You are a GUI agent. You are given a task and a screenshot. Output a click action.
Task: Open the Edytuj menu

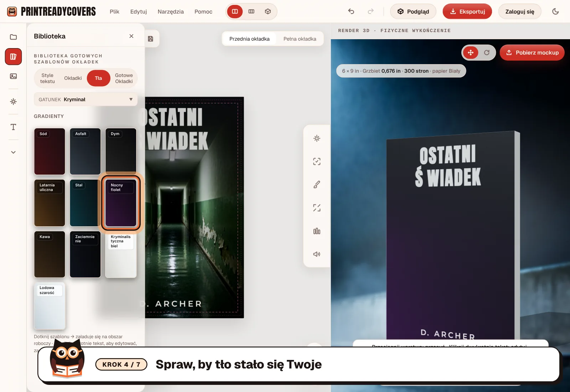139,11
